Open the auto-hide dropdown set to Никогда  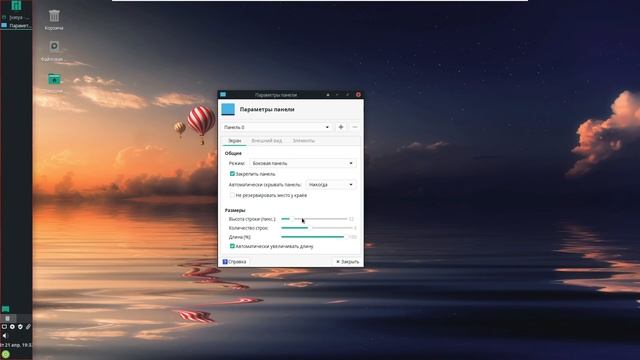(331, 185)
